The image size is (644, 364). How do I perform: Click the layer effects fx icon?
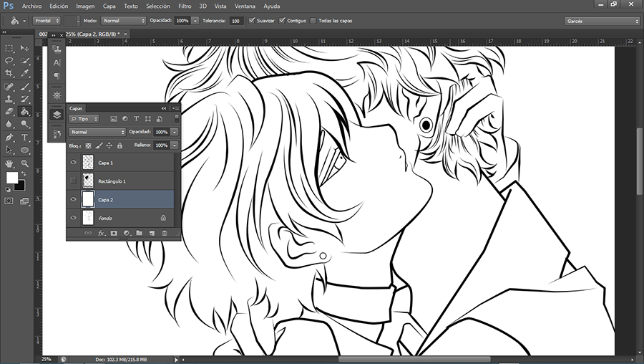tap(101, 233)
